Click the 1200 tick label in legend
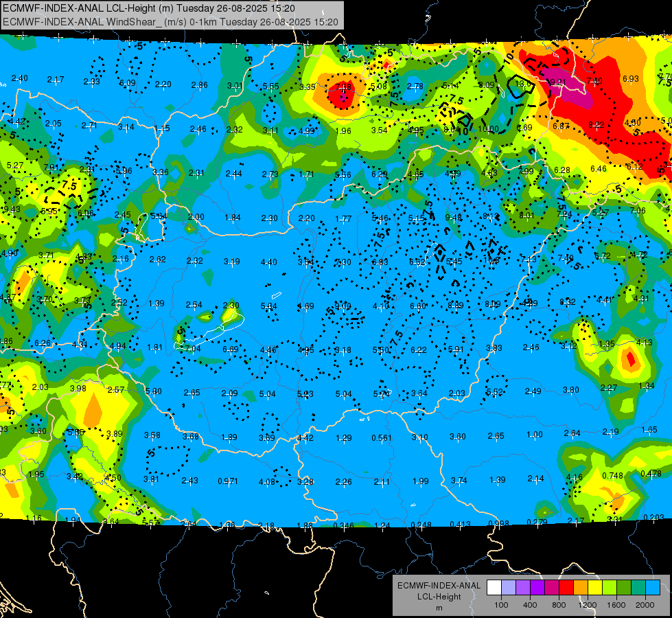This screenshot has width=672, height=618. pos(587,605)
